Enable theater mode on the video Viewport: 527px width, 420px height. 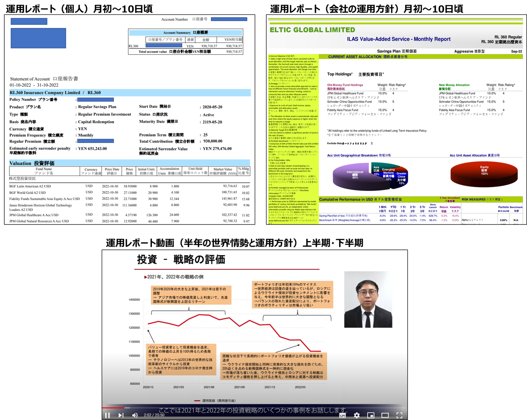tap(385, 415)
